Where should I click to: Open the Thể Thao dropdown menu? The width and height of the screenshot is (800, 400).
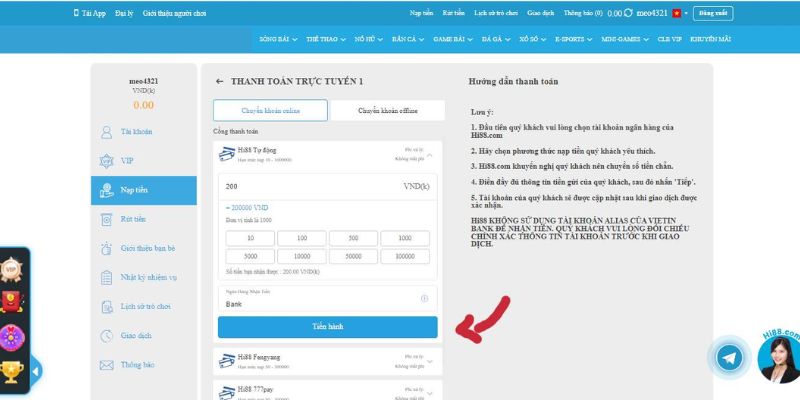(328, 38)
